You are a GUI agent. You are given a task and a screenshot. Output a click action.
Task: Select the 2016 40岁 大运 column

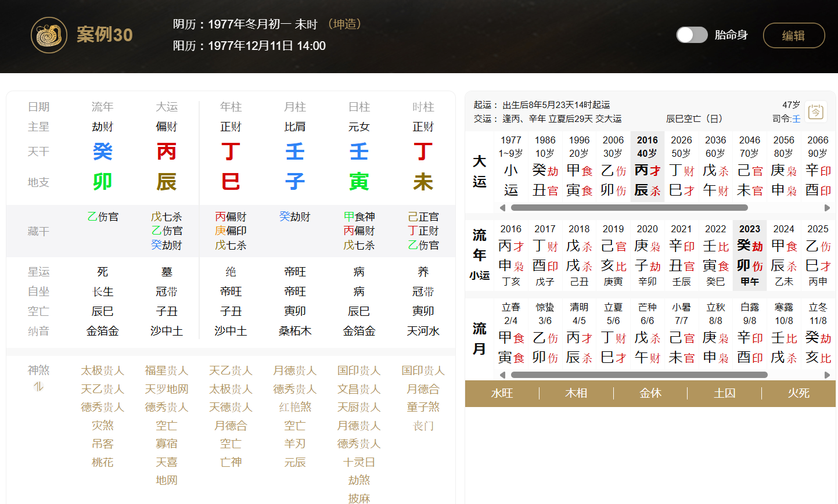click(648, 165)
